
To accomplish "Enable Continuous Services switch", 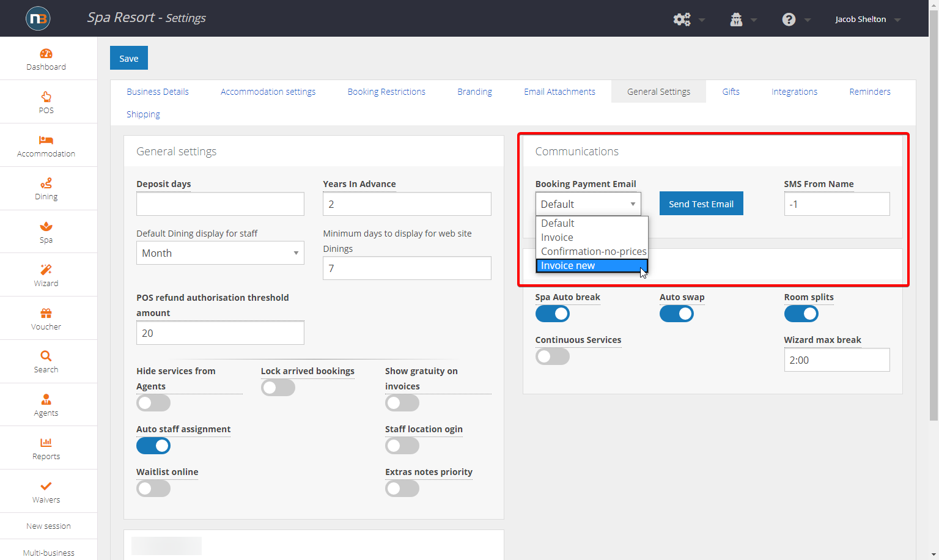I will [x=553, y=356].
